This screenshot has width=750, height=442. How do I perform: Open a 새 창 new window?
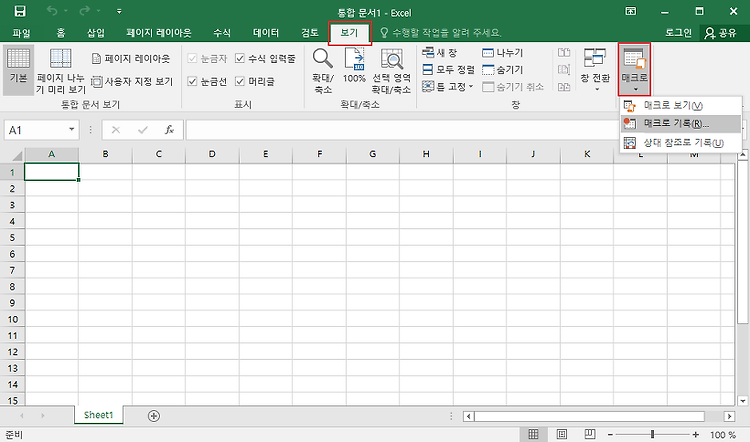(x=440, y=52)
